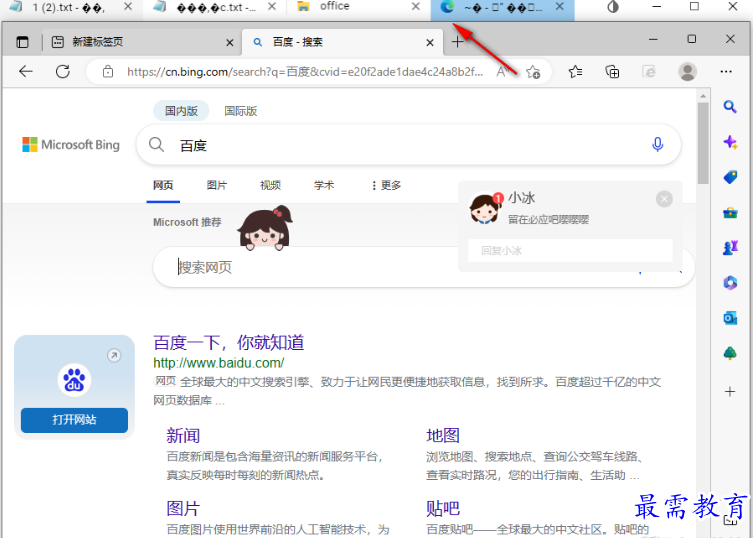Viewport: 756px width, 538px height.
Task: Open the 图片 sublink under Baidu result
Action: tap(183, 509)
